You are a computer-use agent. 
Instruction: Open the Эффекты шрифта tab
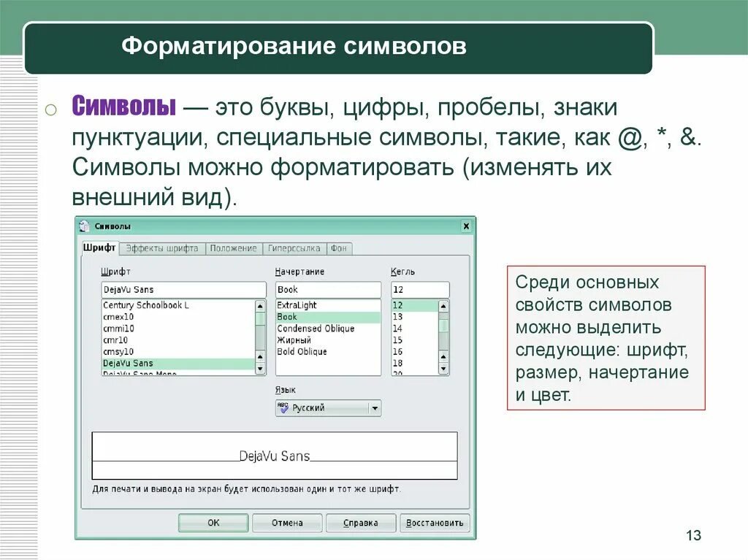click(x=162, y=248)
